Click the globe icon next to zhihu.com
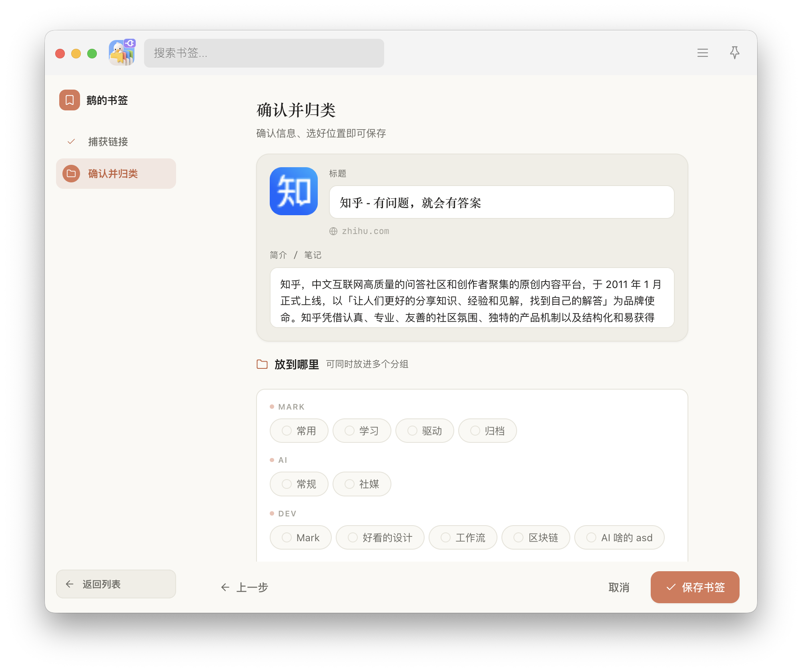 pos(333,231)
